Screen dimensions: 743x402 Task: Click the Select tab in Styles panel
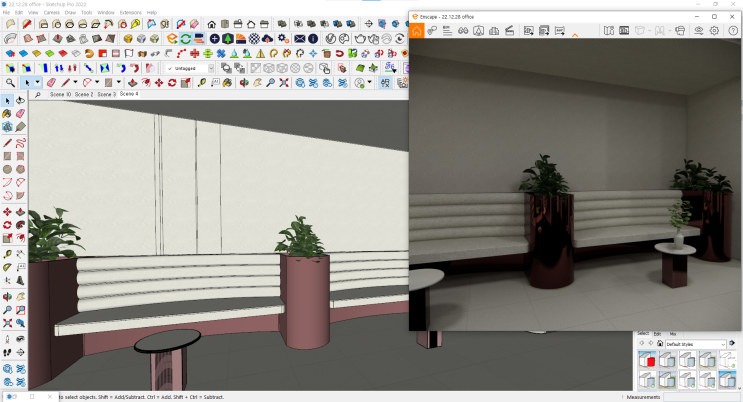[x=644, y=334]
